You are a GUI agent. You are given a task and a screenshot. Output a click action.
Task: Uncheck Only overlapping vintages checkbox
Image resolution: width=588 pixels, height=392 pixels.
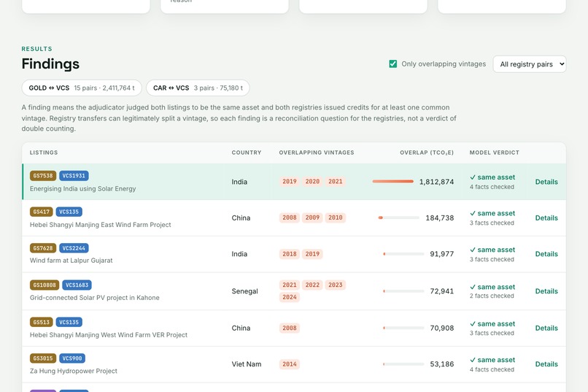(392, 64)
